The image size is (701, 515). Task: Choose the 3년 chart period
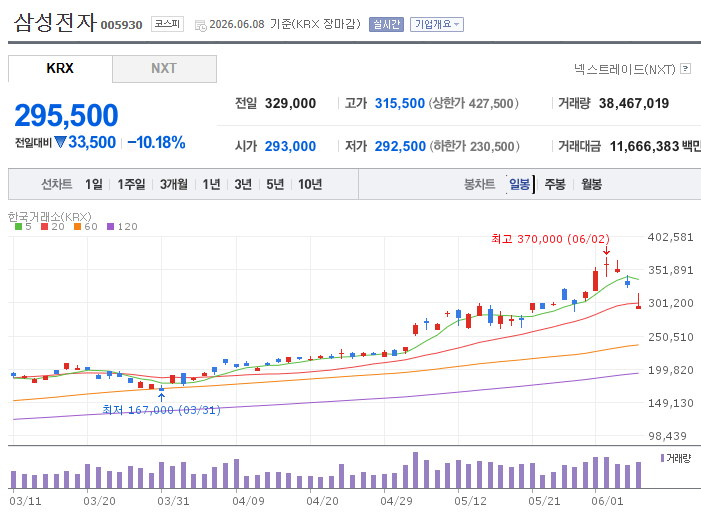[x=243, y=184]
